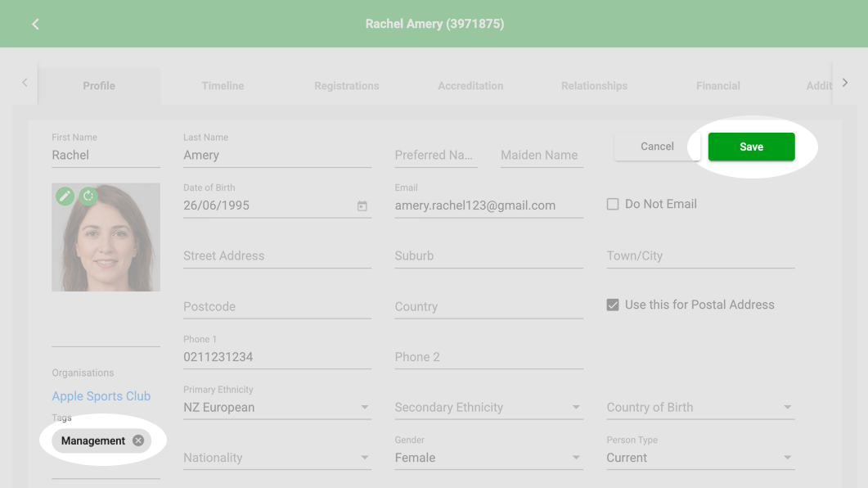Screen dimensions: 868x488
Task: Uncheck Use this for Postal Address
Action: 613,305
